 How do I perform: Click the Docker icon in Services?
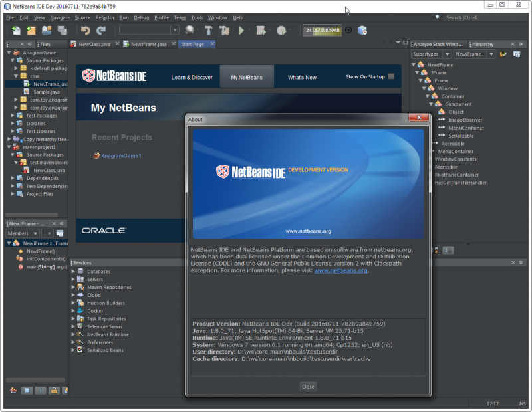point(80,311)
